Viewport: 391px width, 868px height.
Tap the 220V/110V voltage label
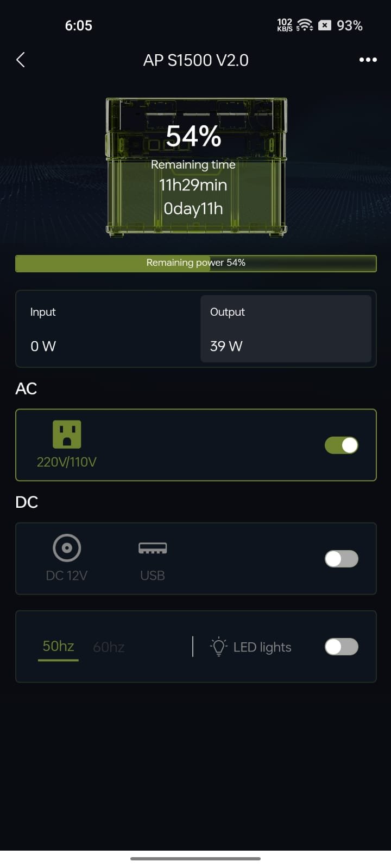coord(67,462)
